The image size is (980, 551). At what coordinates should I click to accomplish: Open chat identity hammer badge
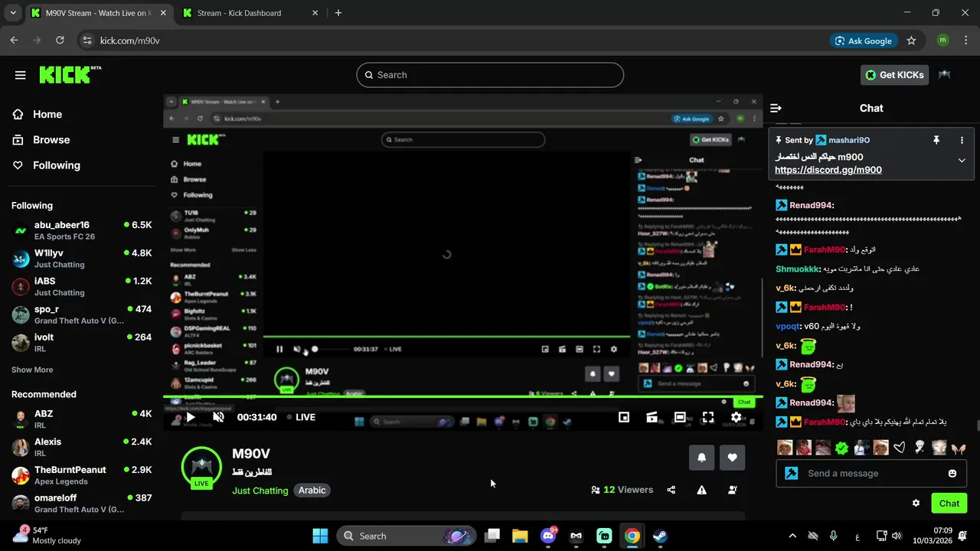point(792,473)
